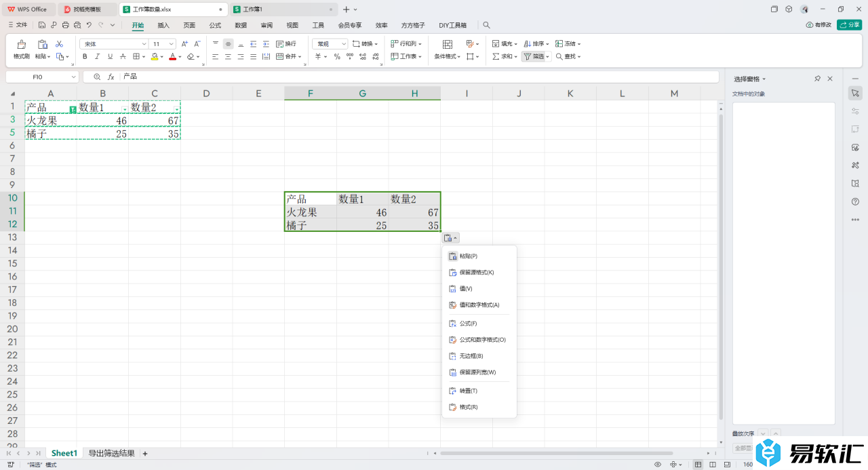Viewport: 868px width, 470px height.
Task: Toggle Wrap Text (换行)
Action: pos(285,43)
